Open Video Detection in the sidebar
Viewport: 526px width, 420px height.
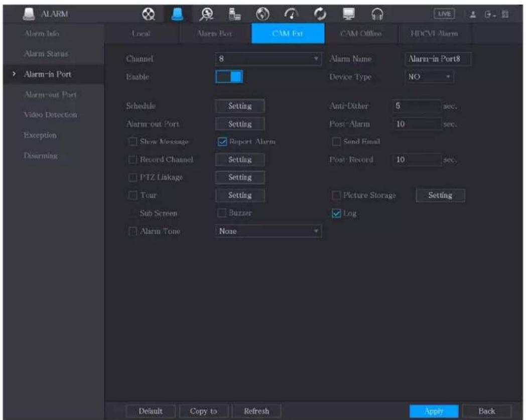(x=50, y=115)
